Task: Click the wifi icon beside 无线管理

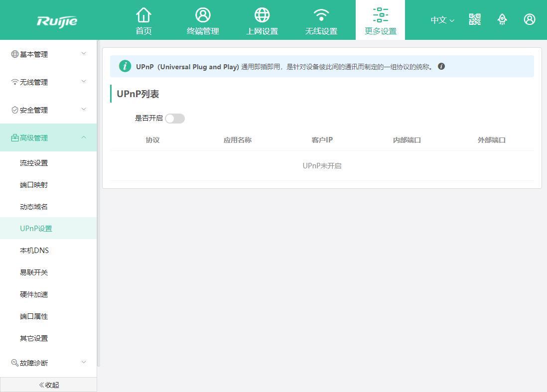Action: (14, 82)
